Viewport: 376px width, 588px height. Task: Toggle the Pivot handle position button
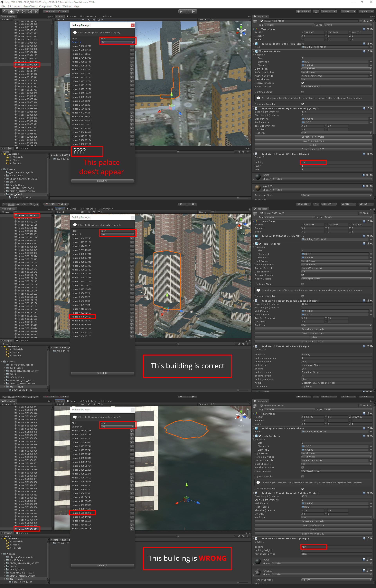(50, 12)
